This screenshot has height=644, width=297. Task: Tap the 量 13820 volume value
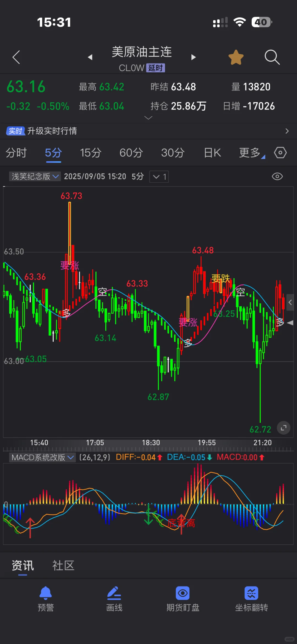point(251,87)
